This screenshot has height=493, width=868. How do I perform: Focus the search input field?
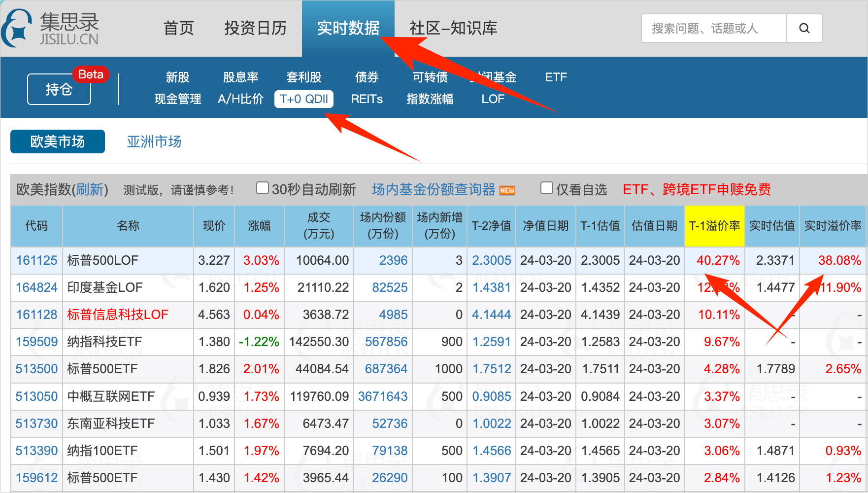point(713,29)
